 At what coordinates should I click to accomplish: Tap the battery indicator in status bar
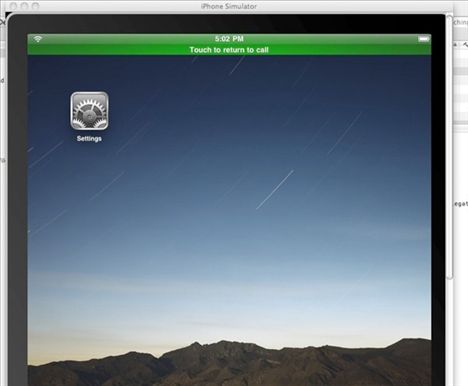pos(423,39)
